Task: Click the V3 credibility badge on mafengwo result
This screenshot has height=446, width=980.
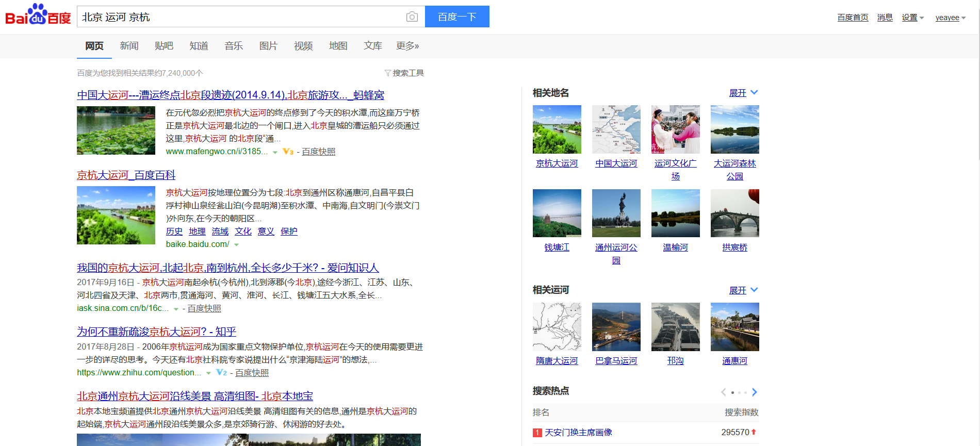Action: 288,152
